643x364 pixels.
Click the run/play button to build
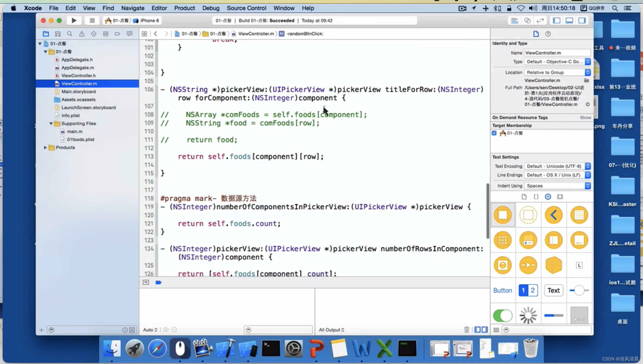[74, 20]
